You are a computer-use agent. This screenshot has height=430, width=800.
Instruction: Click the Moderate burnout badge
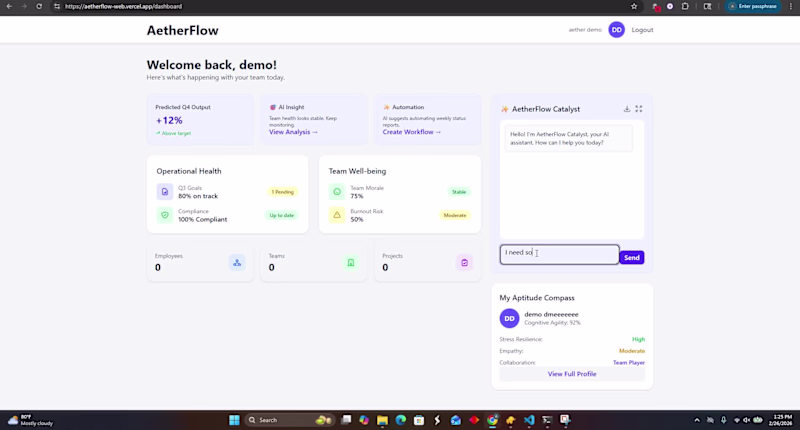coord(455,215)
